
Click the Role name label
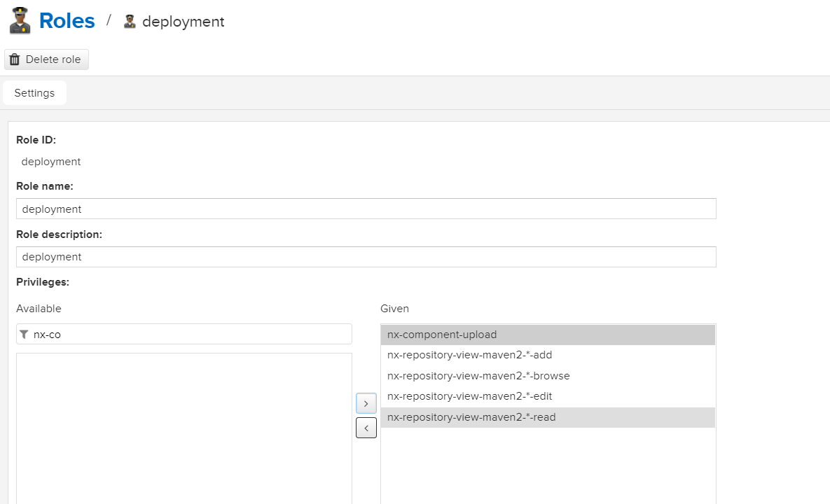pos(44,186)
